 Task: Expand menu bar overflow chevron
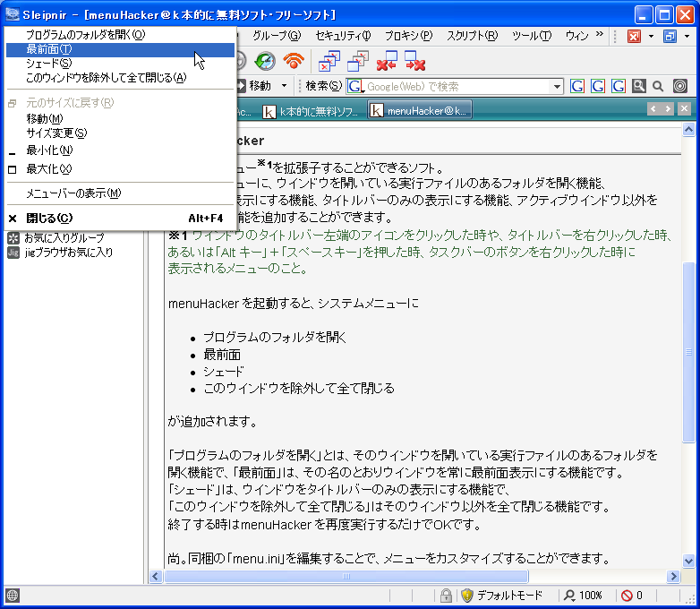(x=599, y=34)
